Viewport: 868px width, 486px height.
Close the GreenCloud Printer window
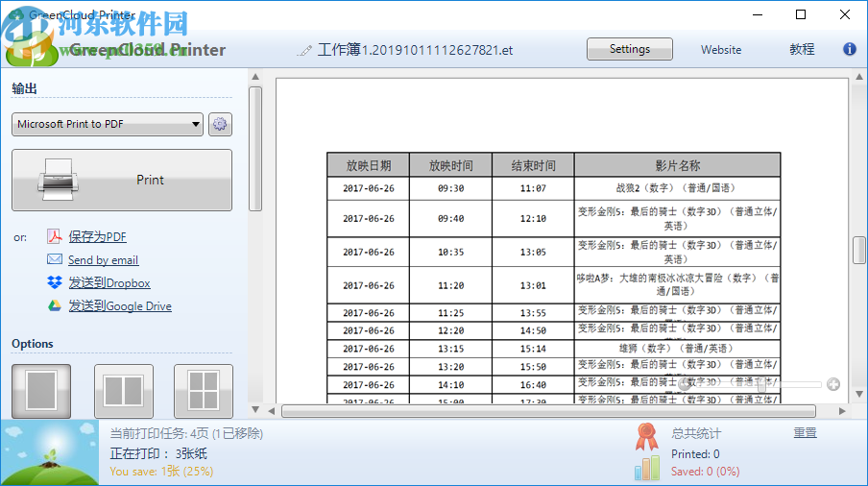click(x=845, y=14)
